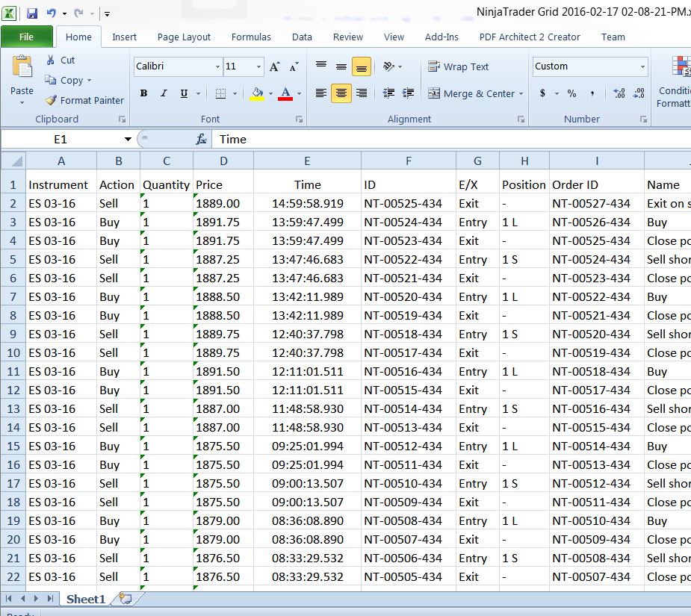This screenshot has width=691, height=616.
Task: Toggle Align Text Right
Action: [362, 93]
